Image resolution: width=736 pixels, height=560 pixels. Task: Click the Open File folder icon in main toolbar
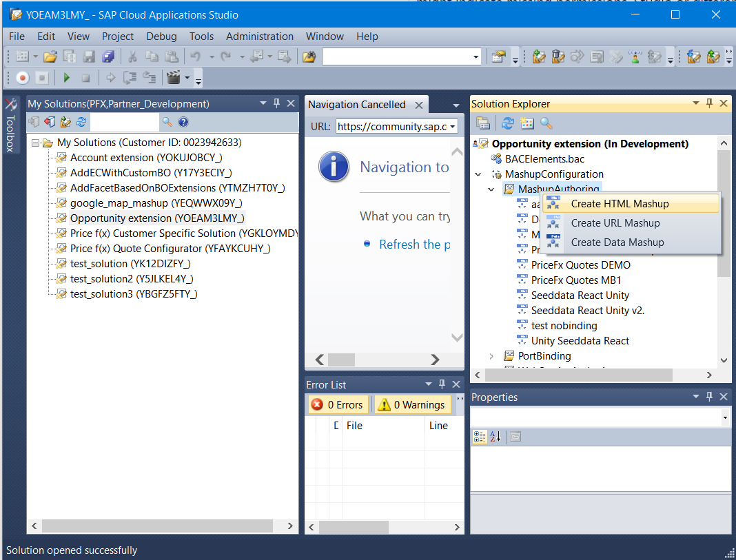(x=50, y=56)
